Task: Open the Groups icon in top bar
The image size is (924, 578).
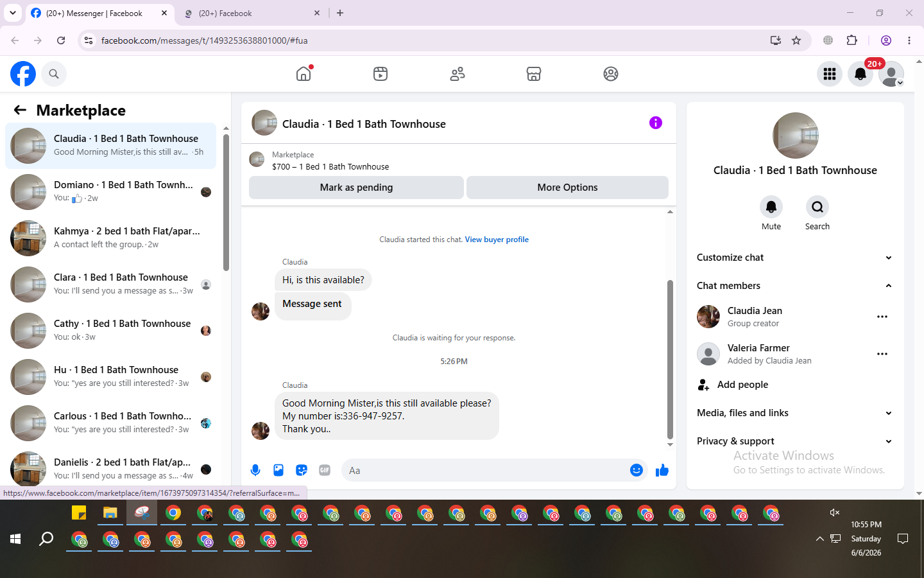Action: pos(611,74)
